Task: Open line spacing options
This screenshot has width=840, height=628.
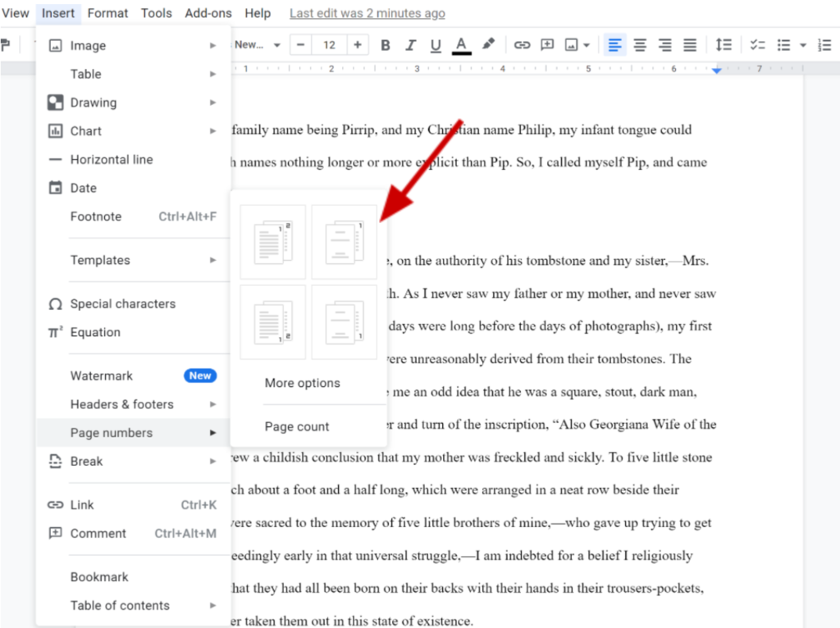Action: click(724, 45)
